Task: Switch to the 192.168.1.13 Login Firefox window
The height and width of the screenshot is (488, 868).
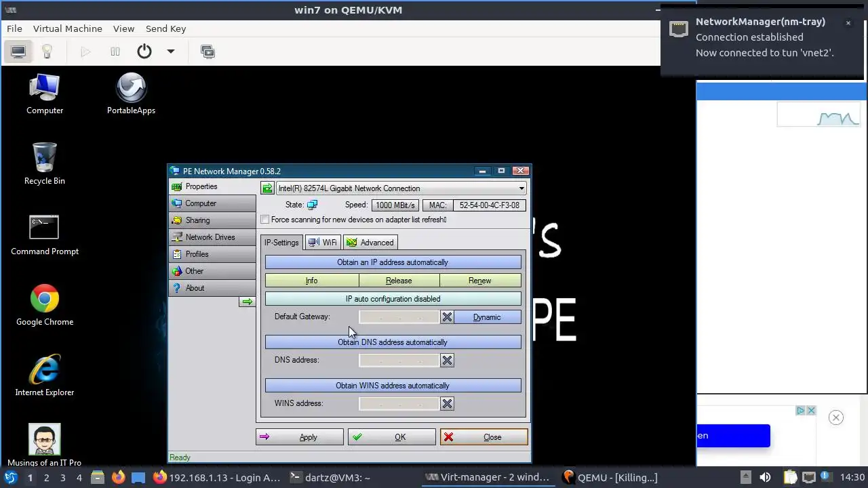Action: tap(216, 478)
